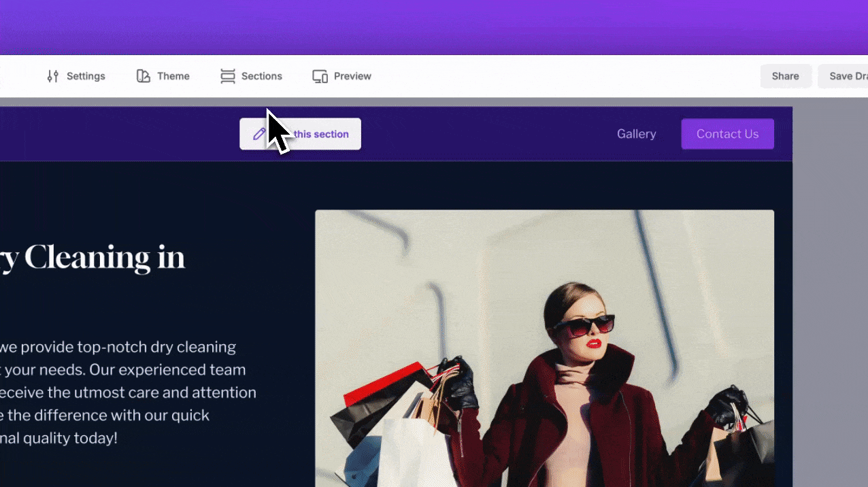Open the Settings panel using the sliders icon
The height and width of the screenshot is (487, 868).
(x=54, y=75)
